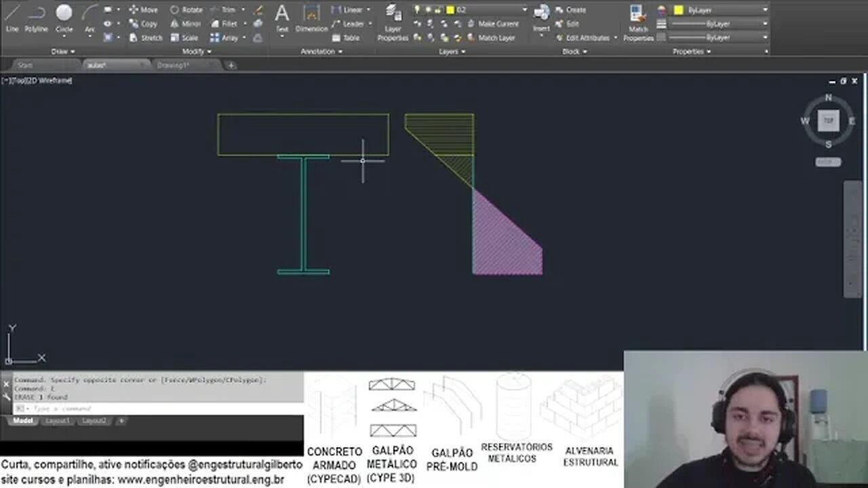Open a new drawing tab with plus
The height and width of the screenshot is (488, 868).
(231, 65)
